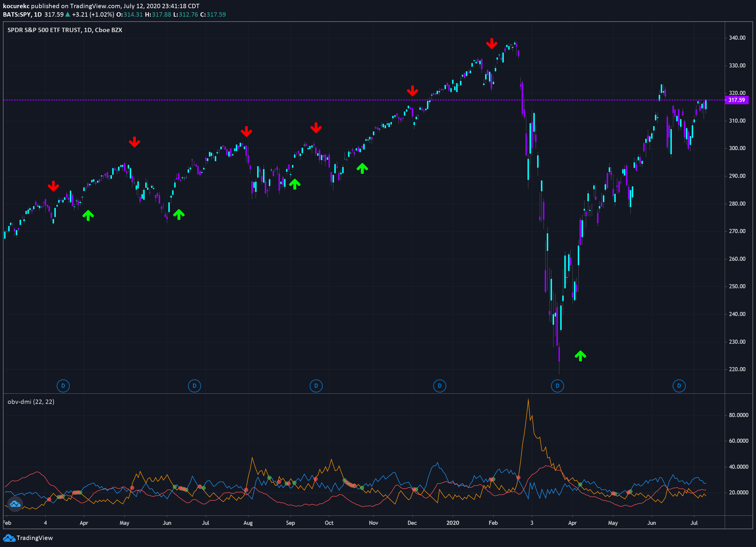Click the 310.00 price axis label
Viewport: 756px width, 547px height.
(x=737, y=121)
